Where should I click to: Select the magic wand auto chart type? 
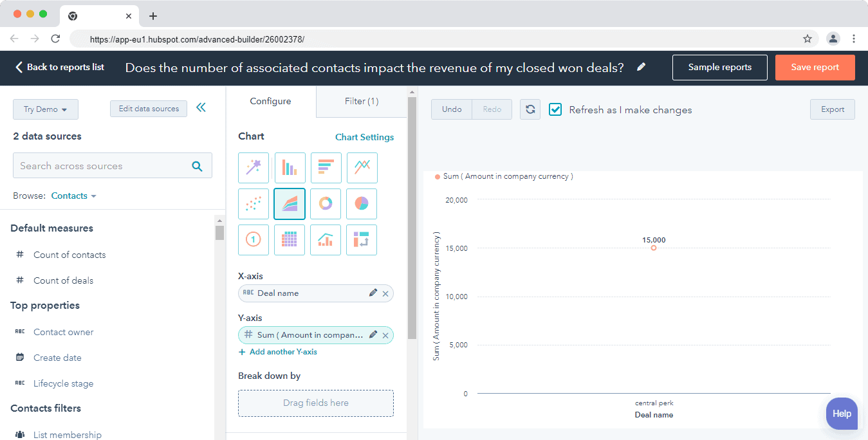pos(253,168)
